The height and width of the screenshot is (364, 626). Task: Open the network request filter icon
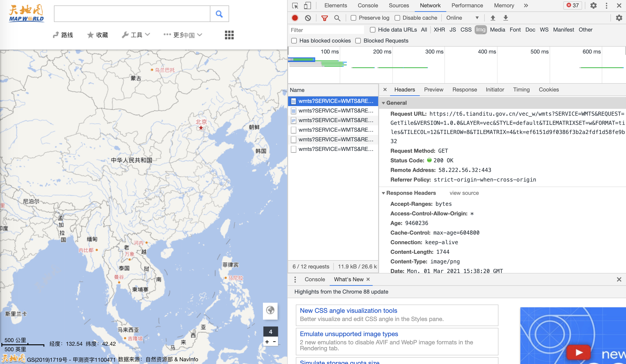point(324,18)
